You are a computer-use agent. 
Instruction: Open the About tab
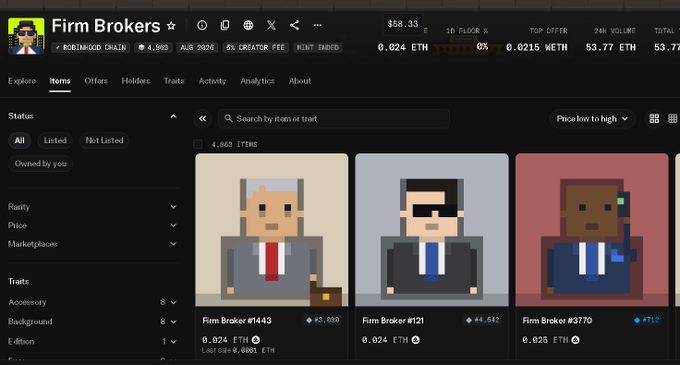pyautogui.click(x=300, y=81)
